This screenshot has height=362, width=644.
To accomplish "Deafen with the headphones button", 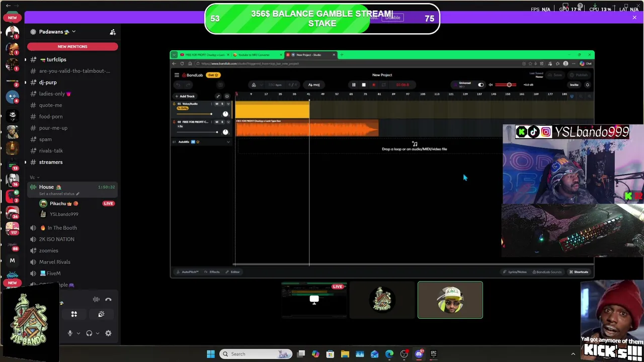I will point(89,333).
